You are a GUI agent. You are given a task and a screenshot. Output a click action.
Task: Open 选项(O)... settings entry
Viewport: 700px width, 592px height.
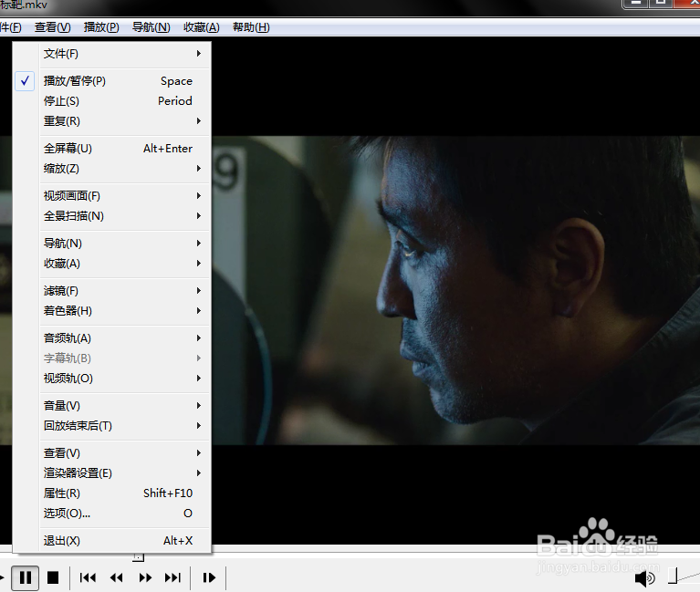click(111, 514)
